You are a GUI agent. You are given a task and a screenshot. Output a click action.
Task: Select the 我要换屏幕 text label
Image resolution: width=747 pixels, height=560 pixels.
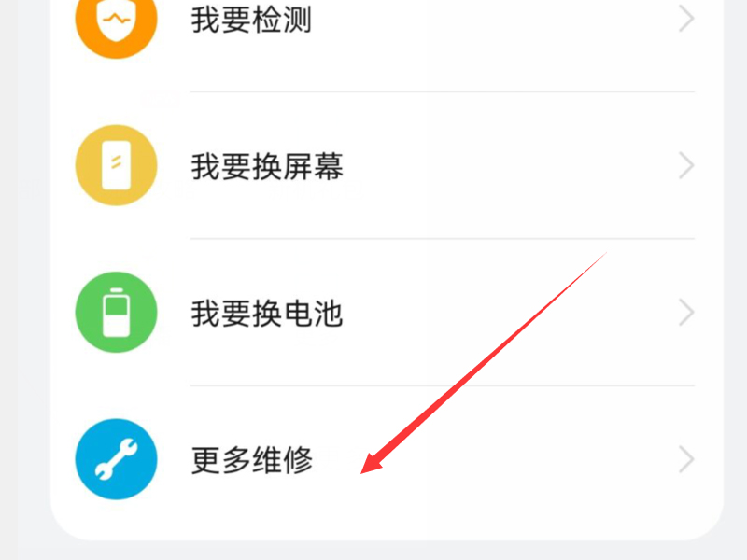(x=267, y=167)
